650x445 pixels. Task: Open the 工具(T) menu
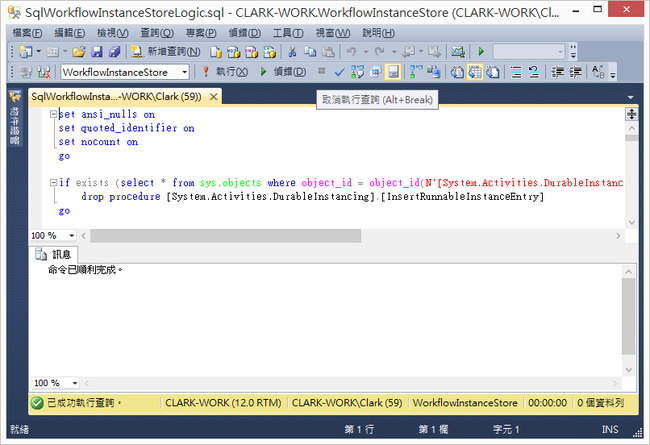click(288, 33)
